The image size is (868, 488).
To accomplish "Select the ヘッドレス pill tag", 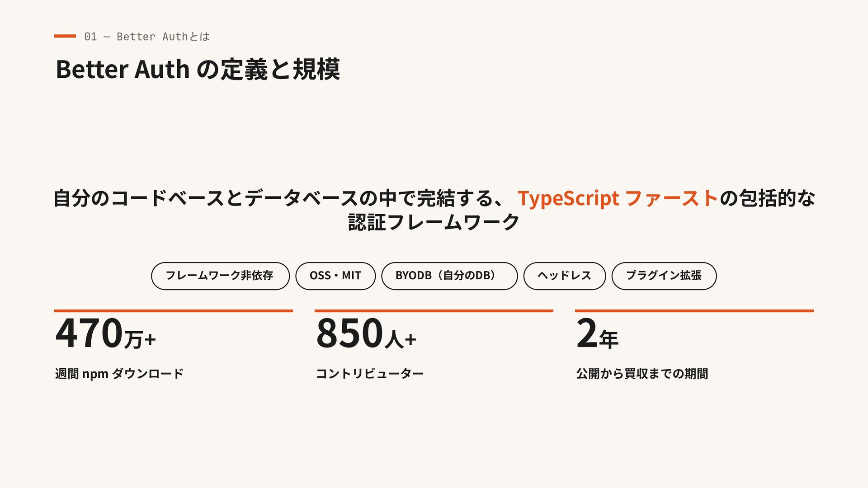I will click(x=564, y=276).
